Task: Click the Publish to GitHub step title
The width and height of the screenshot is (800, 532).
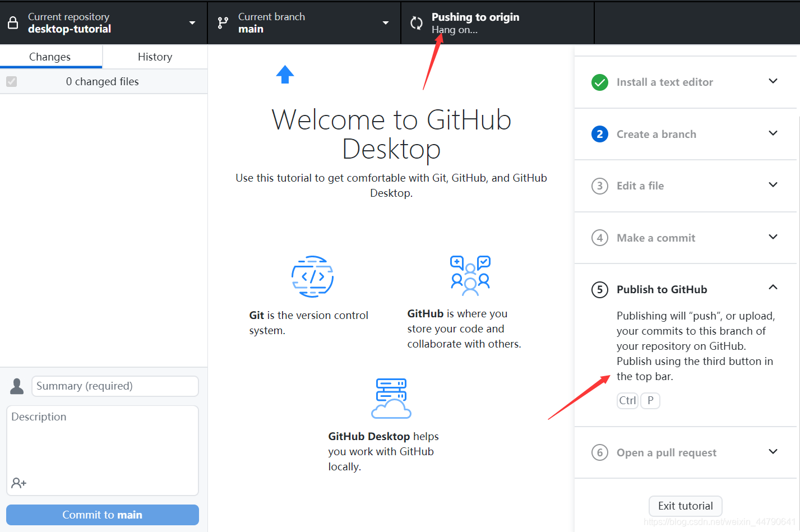Action: coord(662,290)
